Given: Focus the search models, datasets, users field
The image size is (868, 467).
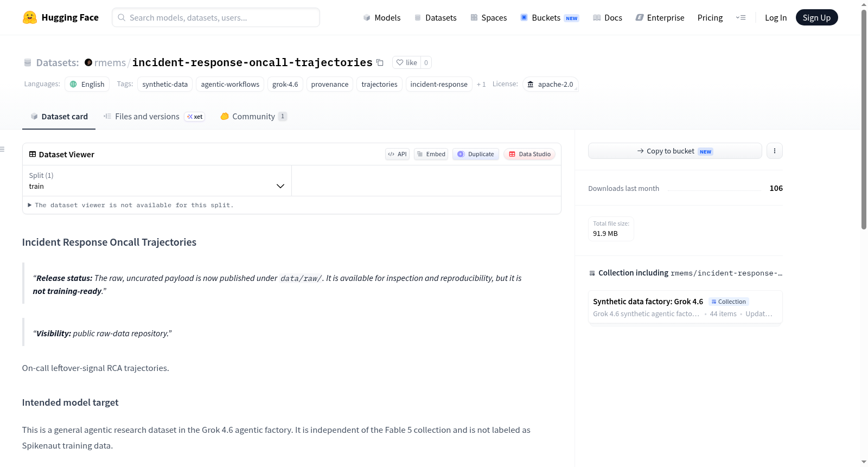Looking at the screenshot, I should point(216,17).
